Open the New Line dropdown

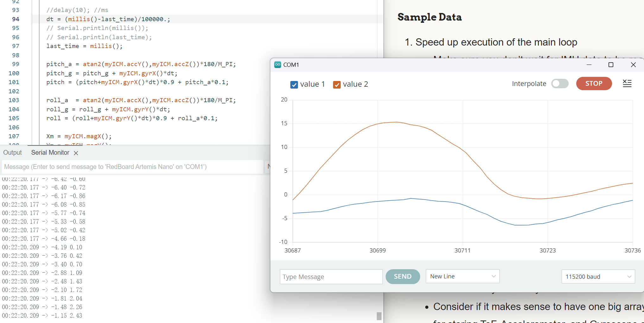[x=462, y=276]
